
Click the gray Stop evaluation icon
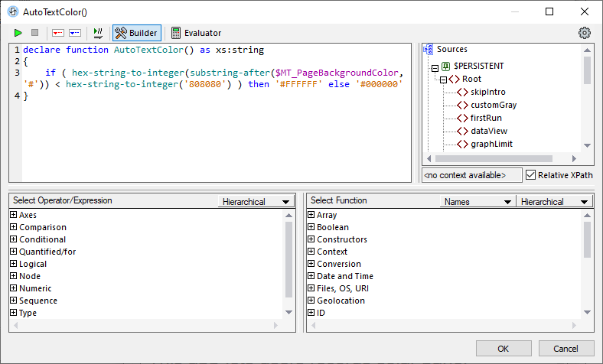(34, 33)
